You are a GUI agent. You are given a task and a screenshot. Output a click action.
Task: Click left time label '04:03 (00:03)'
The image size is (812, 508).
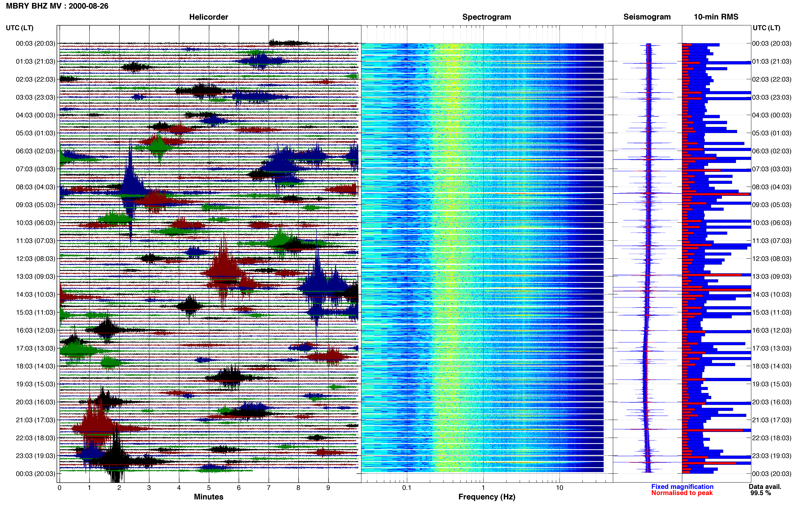click(x=35, y=115)
